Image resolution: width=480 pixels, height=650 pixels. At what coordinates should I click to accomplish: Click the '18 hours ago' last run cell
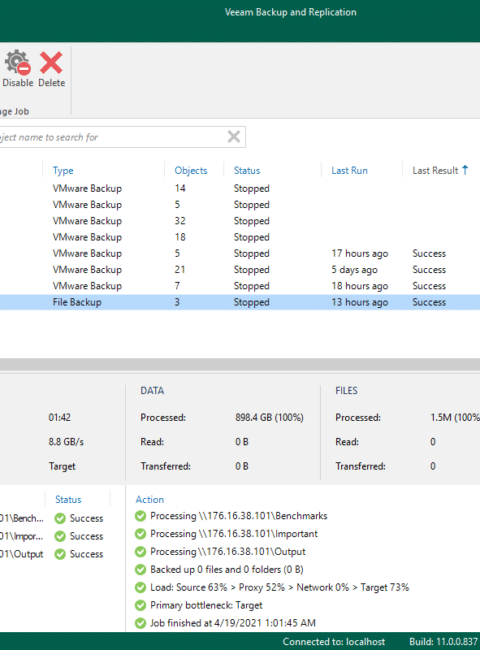point(360,286)
